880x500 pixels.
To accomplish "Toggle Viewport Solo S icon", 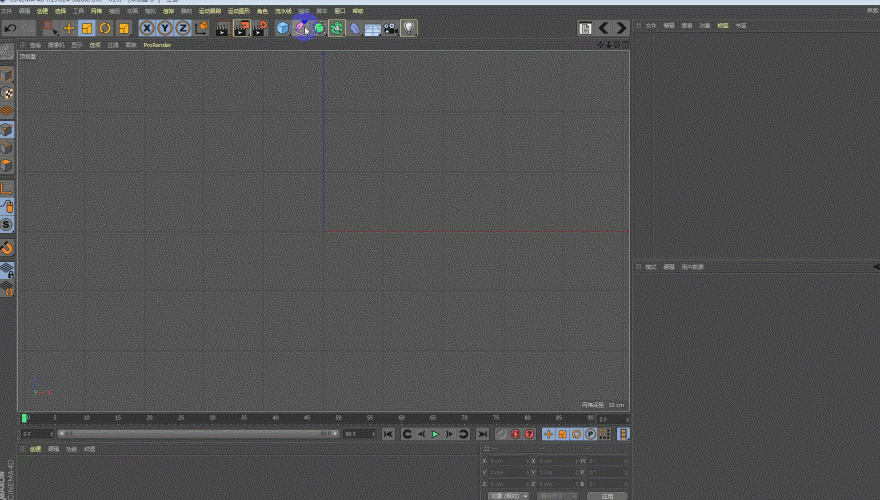I will click(7, 225).
